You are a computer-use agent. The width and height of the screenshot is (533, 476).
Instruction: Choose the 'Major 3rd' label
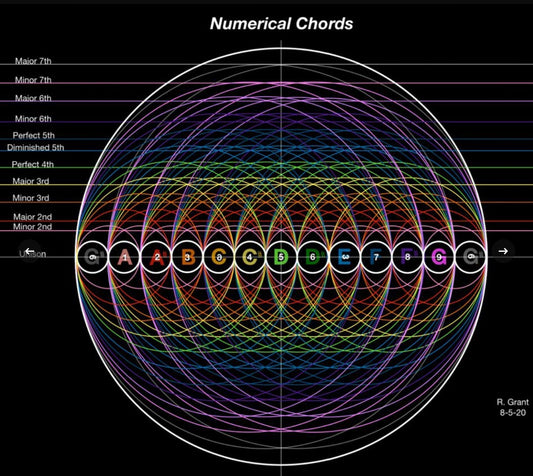(31, 181)
